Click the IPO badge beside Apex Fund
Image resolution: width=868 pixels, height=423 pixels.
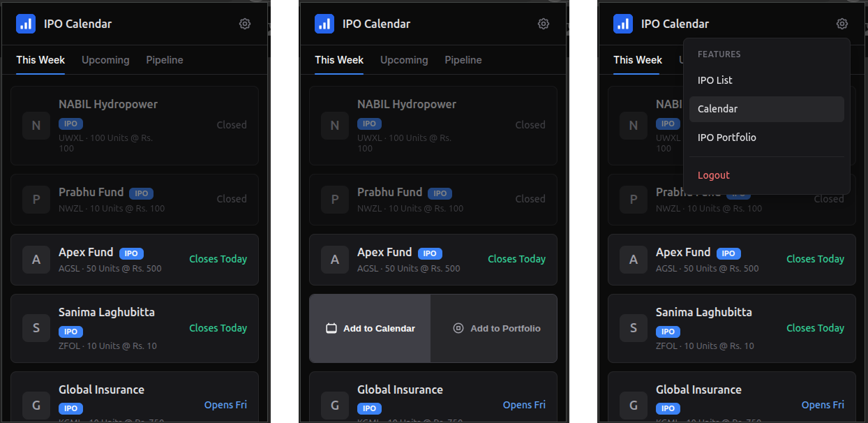pos(132,253)
